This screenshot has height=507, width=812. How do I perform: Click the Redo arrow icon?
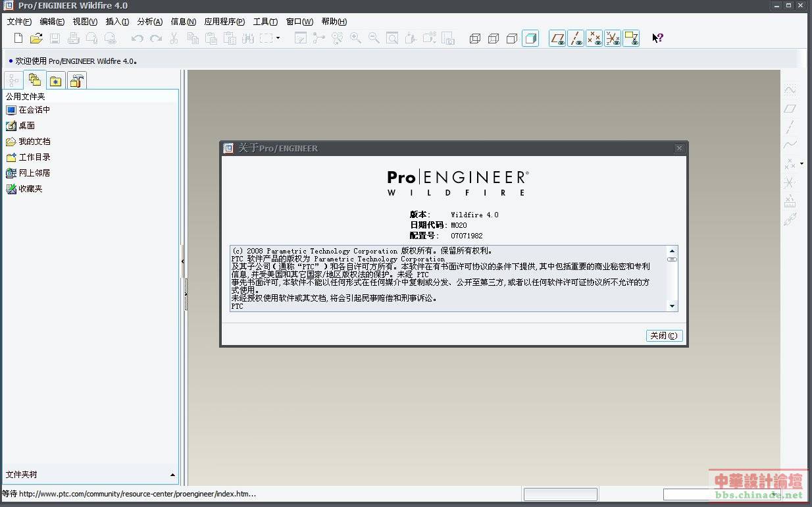click(155, 38)
